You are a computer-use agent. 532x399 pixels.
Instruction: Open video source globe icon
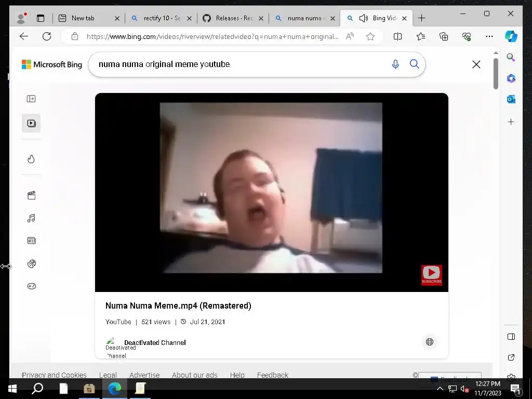[x=430, y=342]
